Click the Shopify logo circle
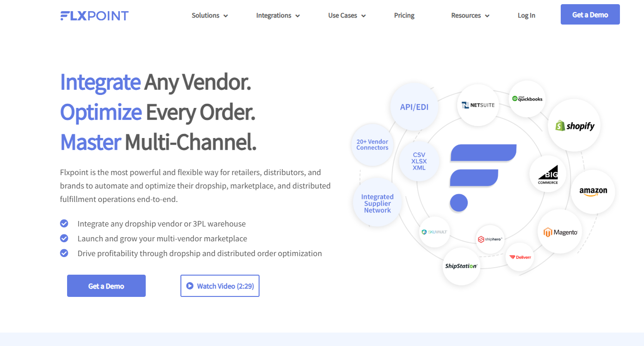Screen dimensions: 644x346 tap(575, 126)
